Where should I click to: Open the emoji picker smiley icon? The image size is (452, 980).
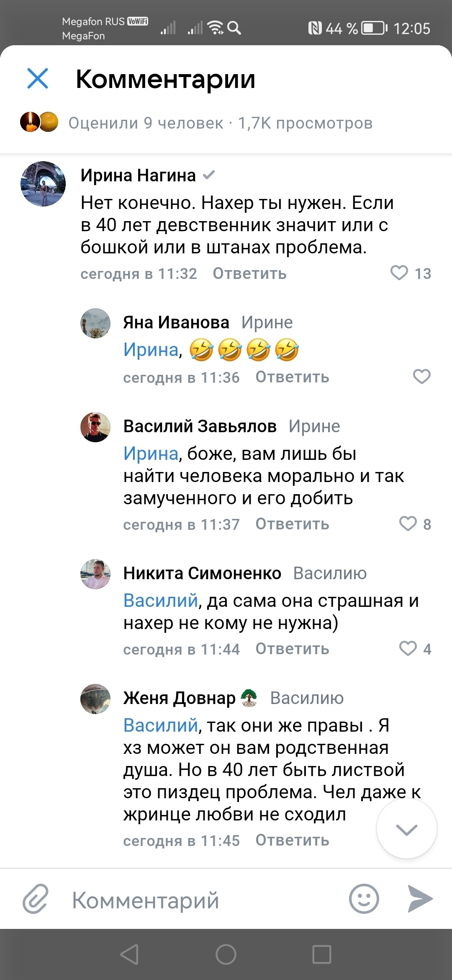364,899
